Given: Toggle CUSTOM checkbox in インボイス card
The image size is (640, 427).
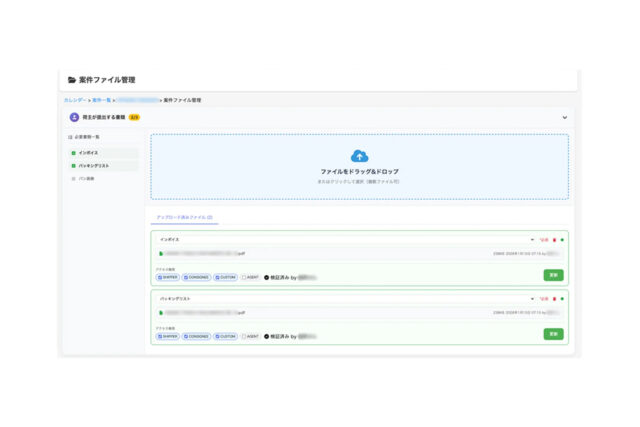Looking at the screenshot, I should coord(217,278).
